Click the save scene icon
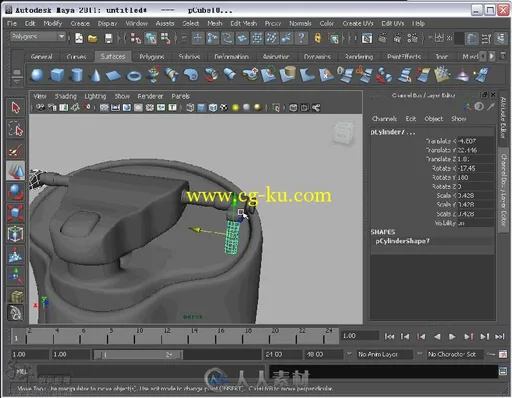The image size is (512, 398). (x=109, y=38)
